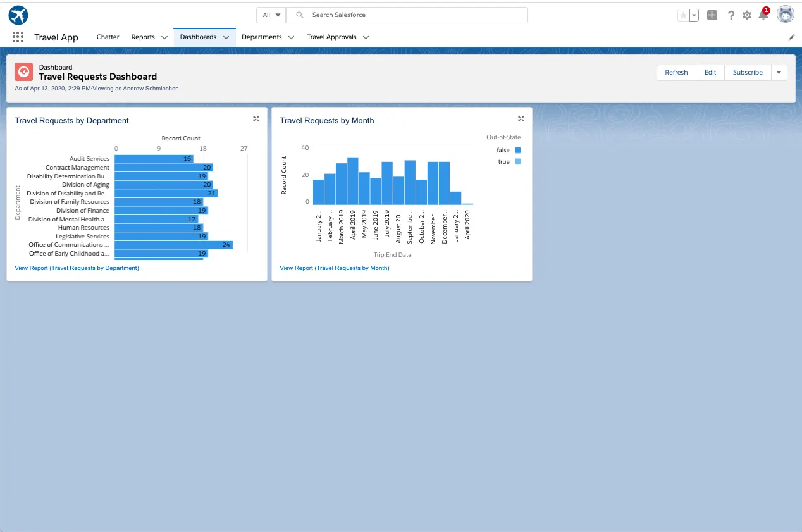802x532 pixels.
Task: Open the App Launcher grid icon
Action: click(18, 37)
